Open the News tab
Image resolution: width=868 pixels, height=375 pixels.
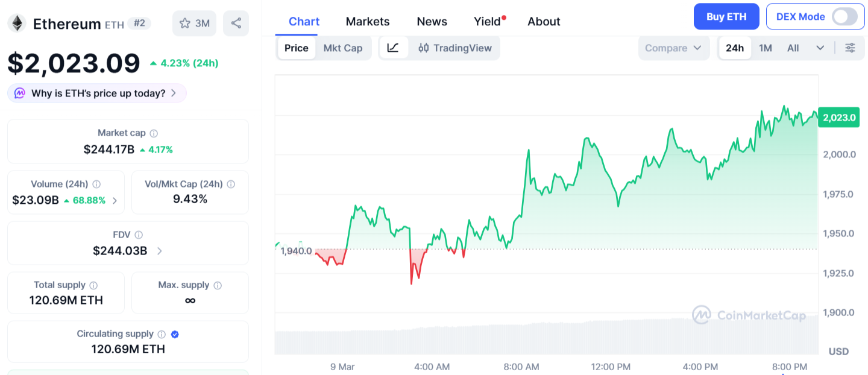coord(432,21)
